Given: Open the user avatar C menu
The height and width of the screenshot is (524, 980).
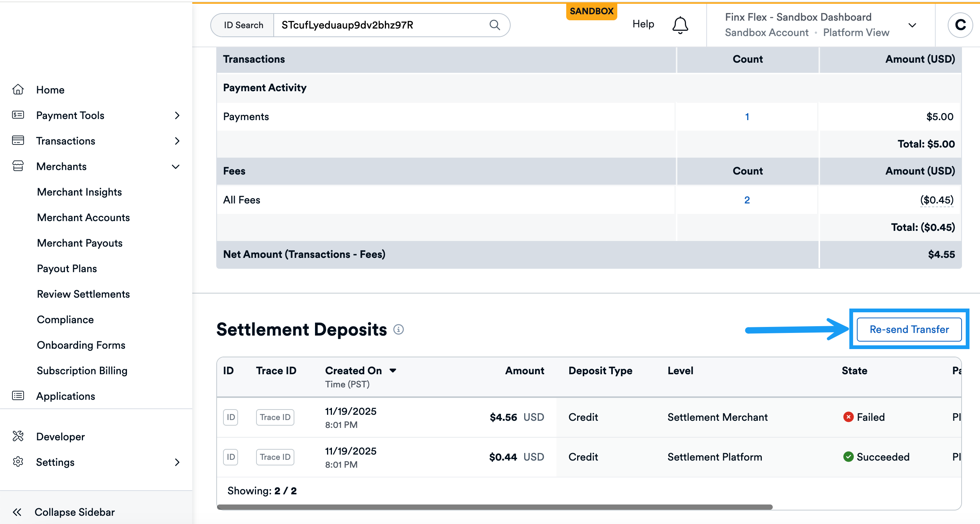Looking at the screenshot, I should point(960,25).
